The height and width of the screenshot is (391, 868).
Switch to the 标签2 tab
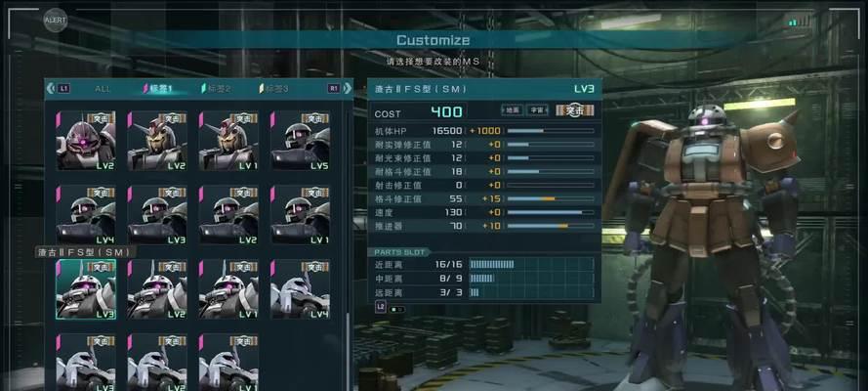pyautogui.click(x=217, y=89)
